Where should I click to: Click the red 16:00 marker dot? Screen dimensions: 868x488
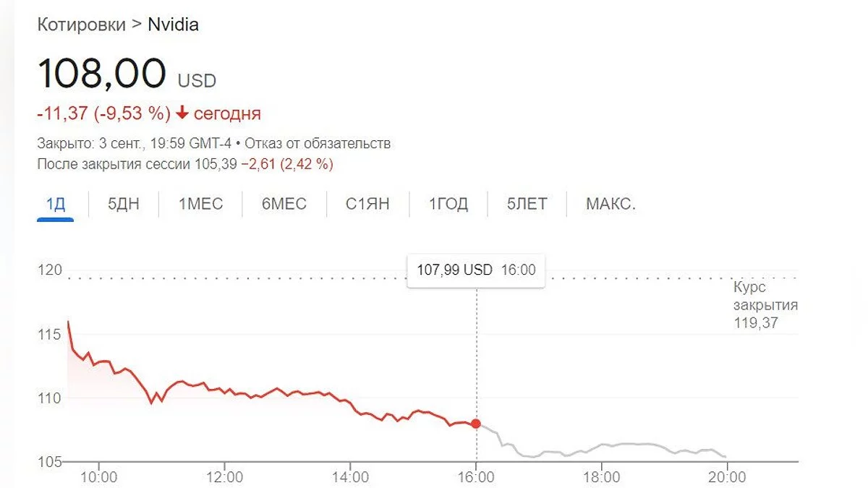tap(476, 424)
